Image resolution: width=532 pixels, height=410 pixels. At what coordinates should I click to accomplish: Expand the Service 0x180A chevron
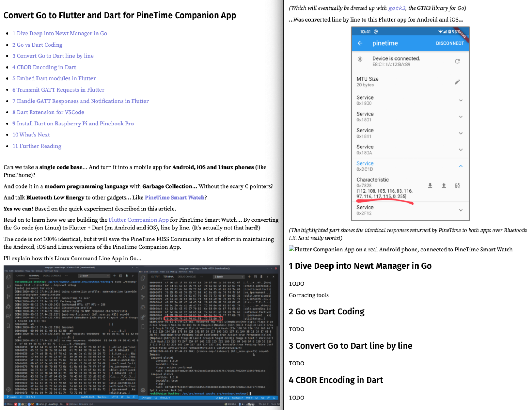pyautogui.click(x=461, y=150)
